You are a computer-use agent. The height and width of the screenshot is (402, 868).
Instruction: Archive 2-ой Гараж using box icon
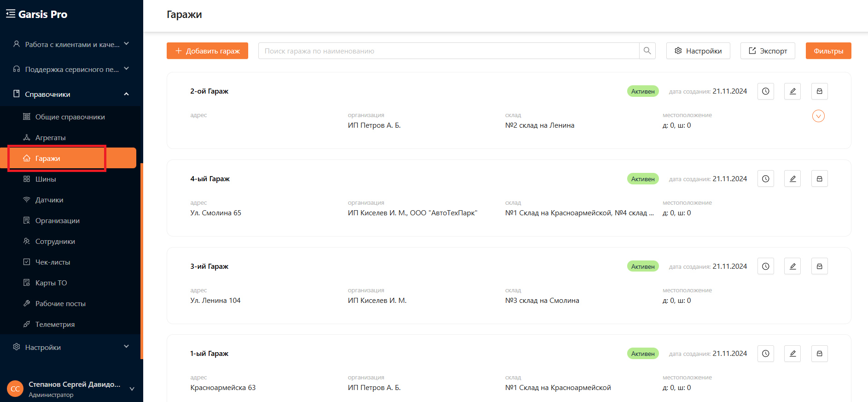coord(820,91)
